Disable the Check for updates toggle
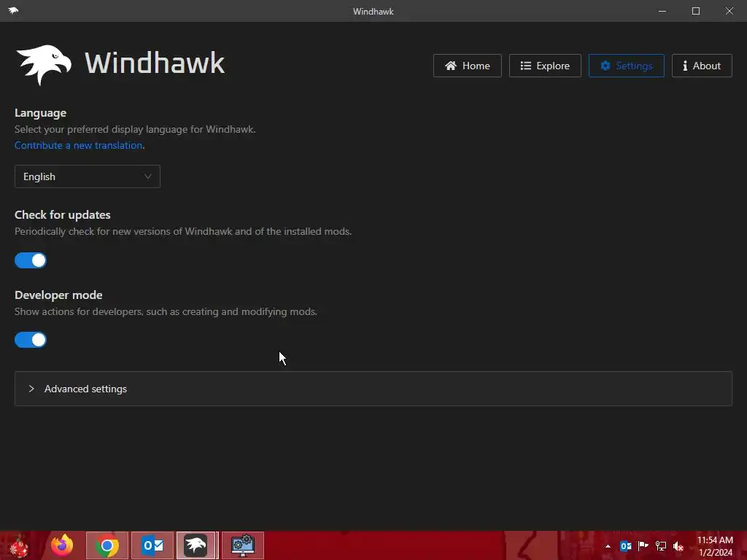 tap(31, 260)
